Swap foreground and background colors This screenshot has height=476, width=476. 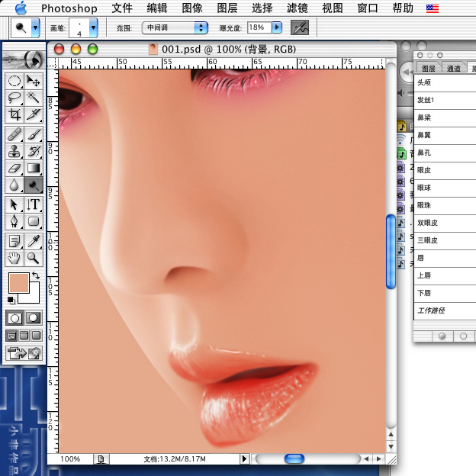(36, 275)
